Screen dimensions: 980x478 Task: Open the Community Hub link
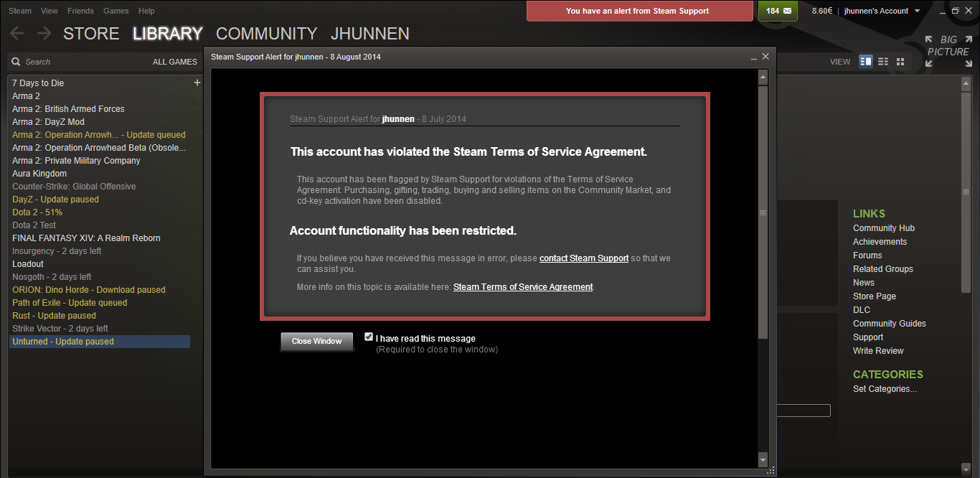tap(884, 228)
